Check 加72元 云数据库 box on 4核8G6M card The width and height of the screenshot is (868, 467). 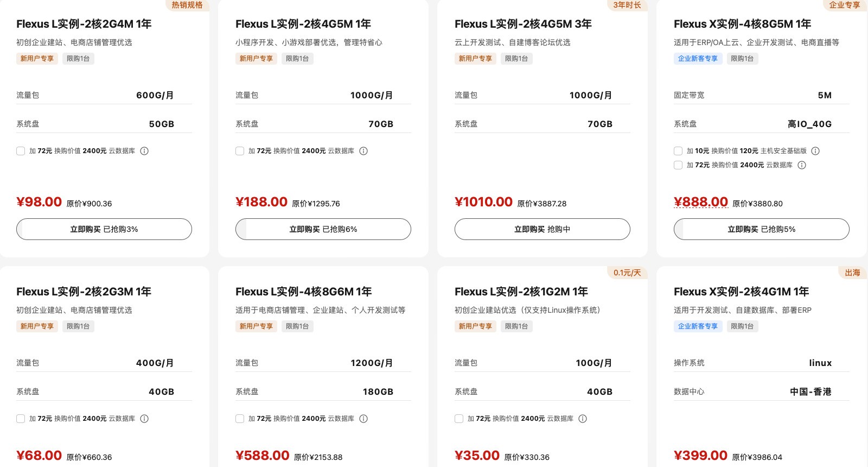pyautogui.click(x=240, y=419)
